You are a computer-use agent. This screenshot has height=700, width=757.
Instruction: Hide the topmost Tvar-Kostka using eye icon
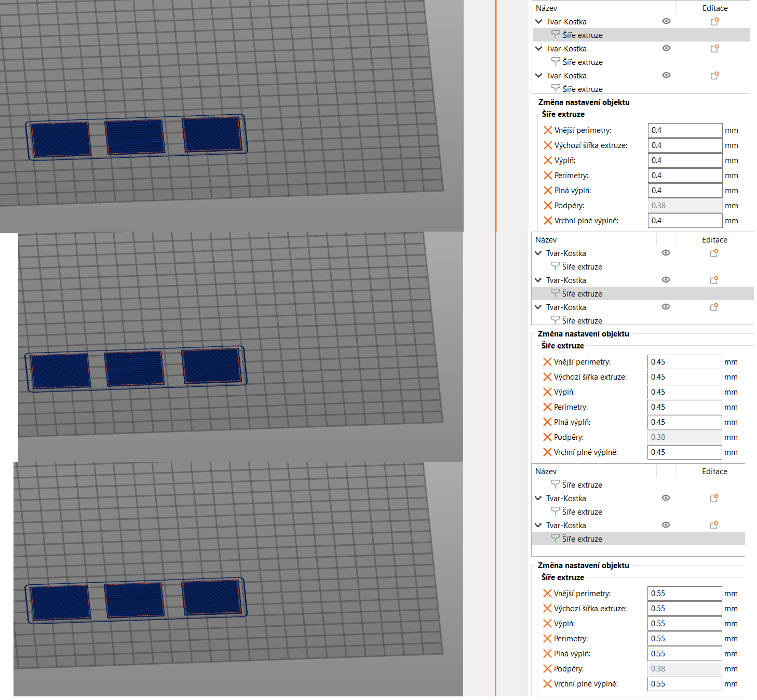click(x=666, y=21)
